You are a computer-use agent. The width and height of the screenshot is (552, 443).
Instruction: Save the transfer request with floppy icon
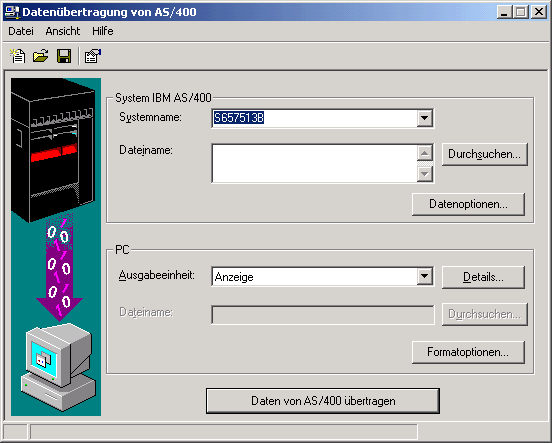64,56
